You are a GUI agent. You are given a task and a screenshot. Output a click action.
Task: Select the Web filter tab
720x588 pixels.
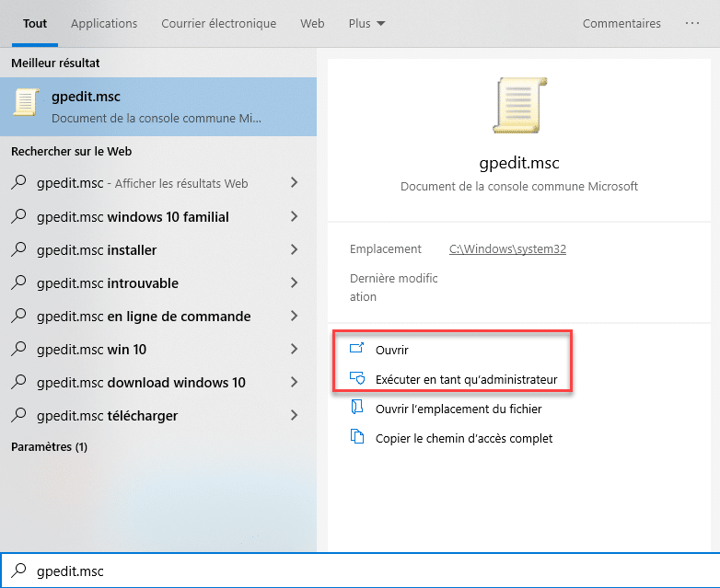pos(312,24)
